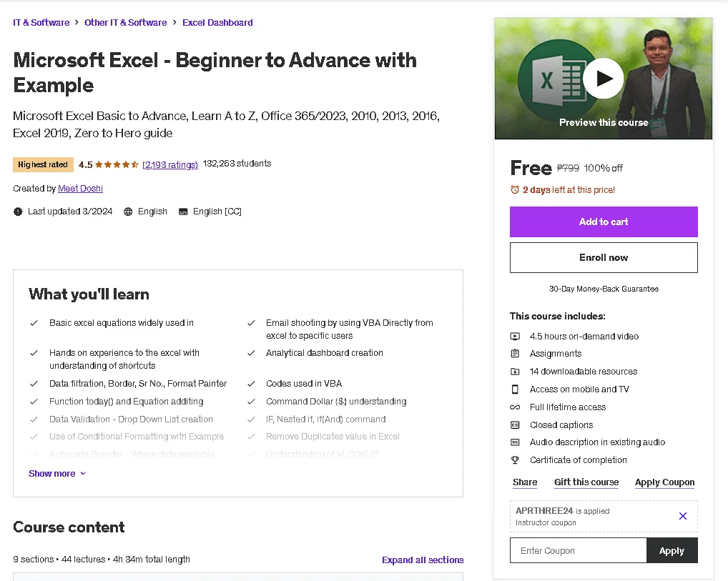728x581 pixels.
Task: Click the Show more chevron arrow
Action: pyautogui.click(x=83, y=473)
